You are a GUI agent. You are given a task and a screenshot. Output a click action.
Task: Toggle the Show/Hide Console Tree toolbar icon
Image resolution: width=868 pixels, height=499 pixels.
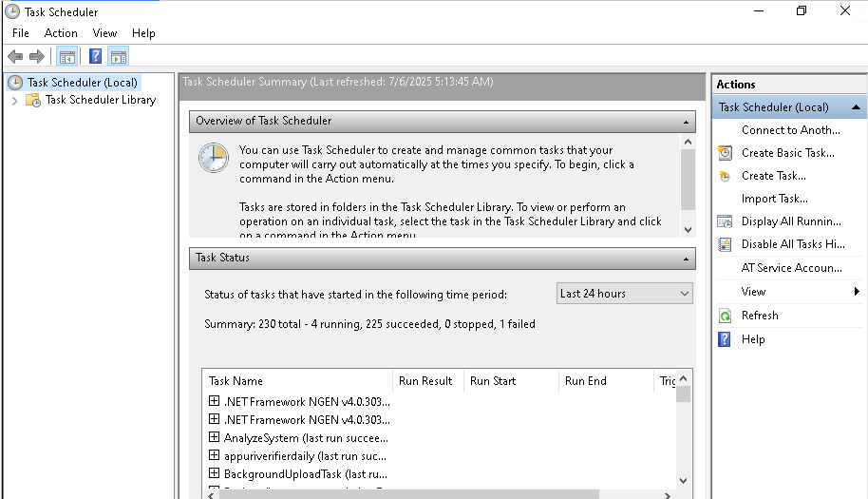point(67,57)
